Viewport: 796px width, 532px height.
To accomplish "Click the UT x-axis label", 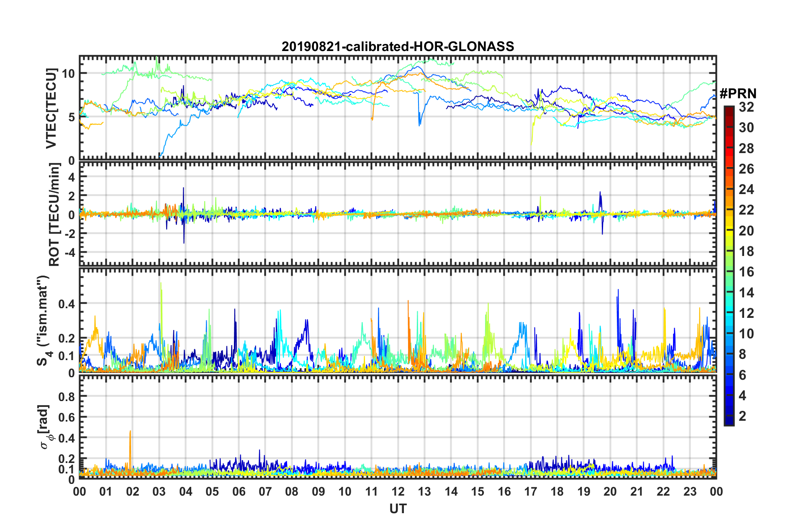I will (398, 509).
